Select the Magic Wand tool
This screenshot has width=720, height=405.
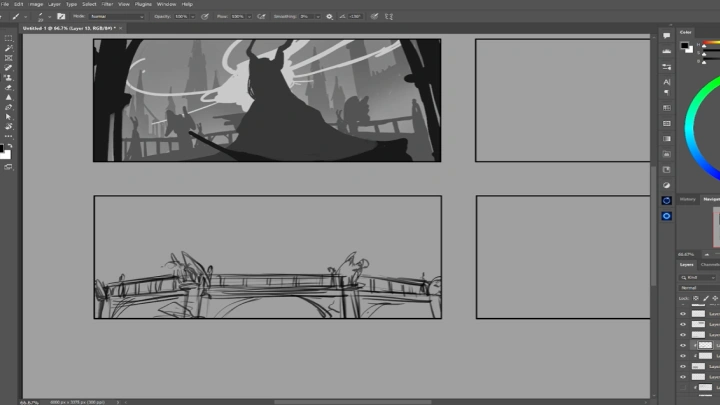8,48
